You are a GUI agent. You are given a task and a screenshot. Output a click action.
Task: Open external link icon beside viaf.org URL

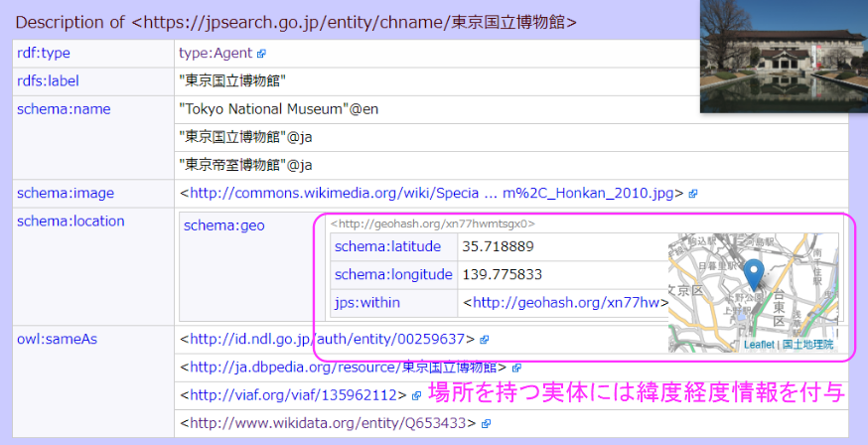tap(416, 395)
